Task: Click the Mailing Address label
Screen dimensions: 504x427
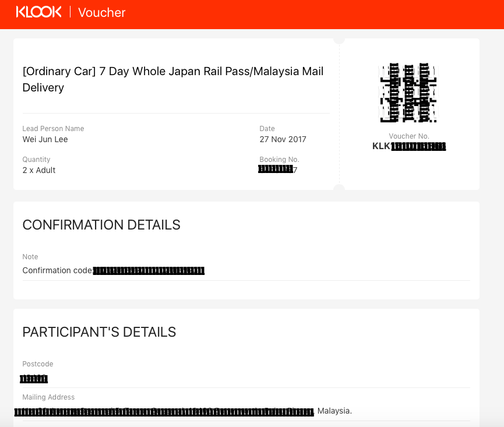Action: pyautogui.click(x=48, y=397)
